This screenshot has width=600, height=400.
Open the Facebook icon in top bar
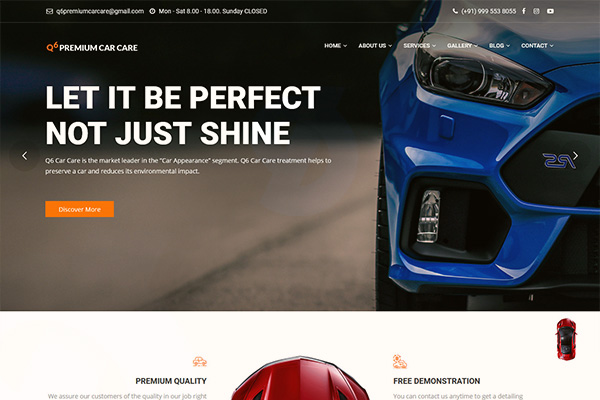pyautogui.click(x=524, y=11)
